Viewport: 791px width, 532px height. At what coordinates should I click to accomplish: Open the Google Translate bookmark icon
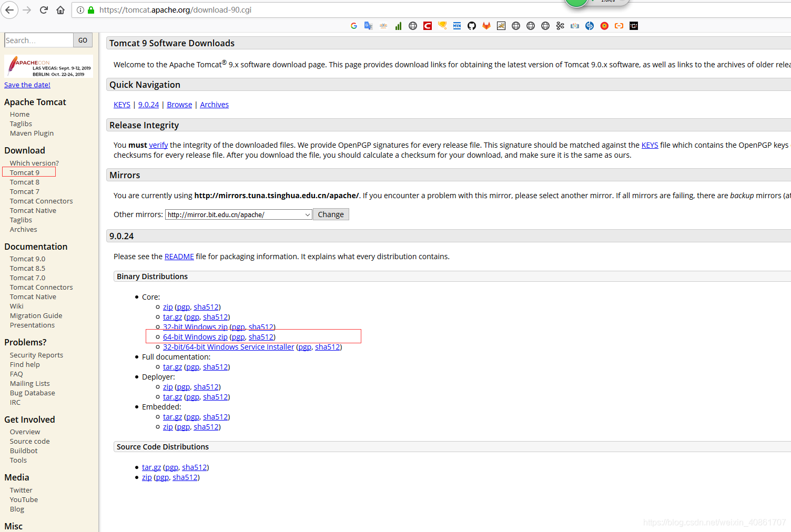[x=369, y=26]
